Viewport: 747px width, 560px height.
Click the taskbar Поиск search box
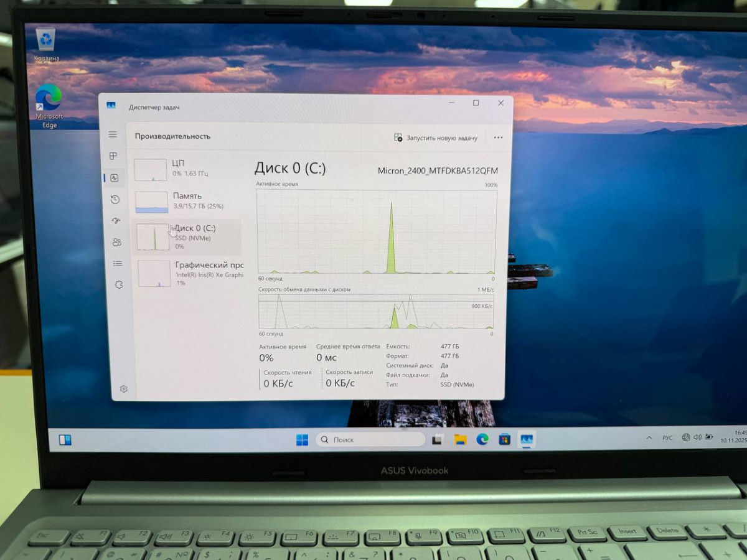[370, 440]
